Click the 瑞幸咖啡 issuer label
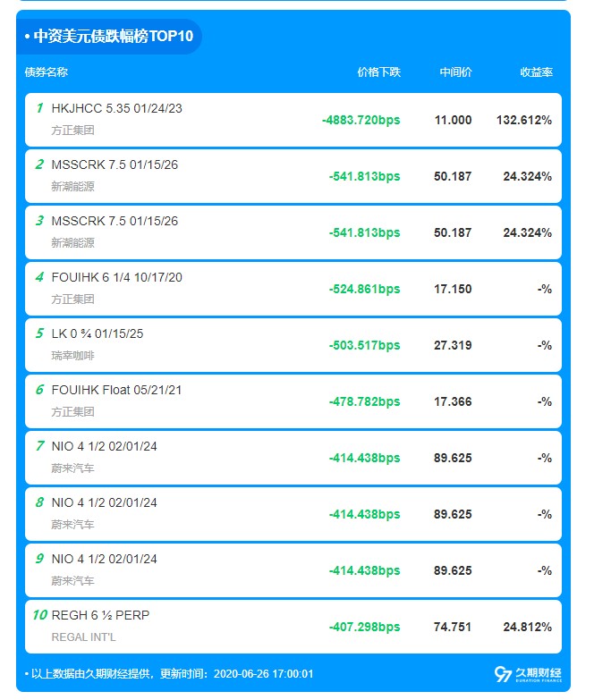Image resolution: width=594 pixels, height=700 pixels. pyautogui.click(x=73, y=356)
